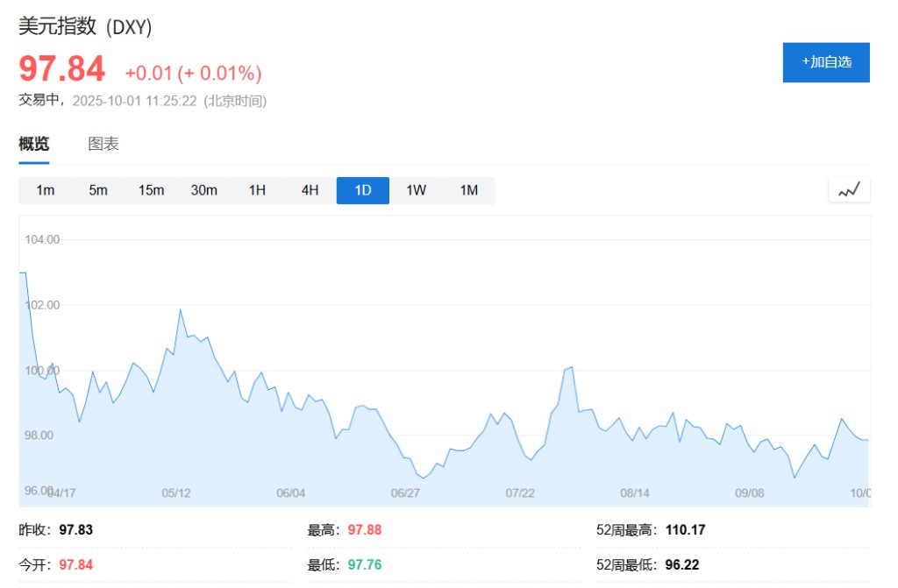The image size is (898, 588).
Task: Click the chart low point near 06/27
Action: (423, 478)
